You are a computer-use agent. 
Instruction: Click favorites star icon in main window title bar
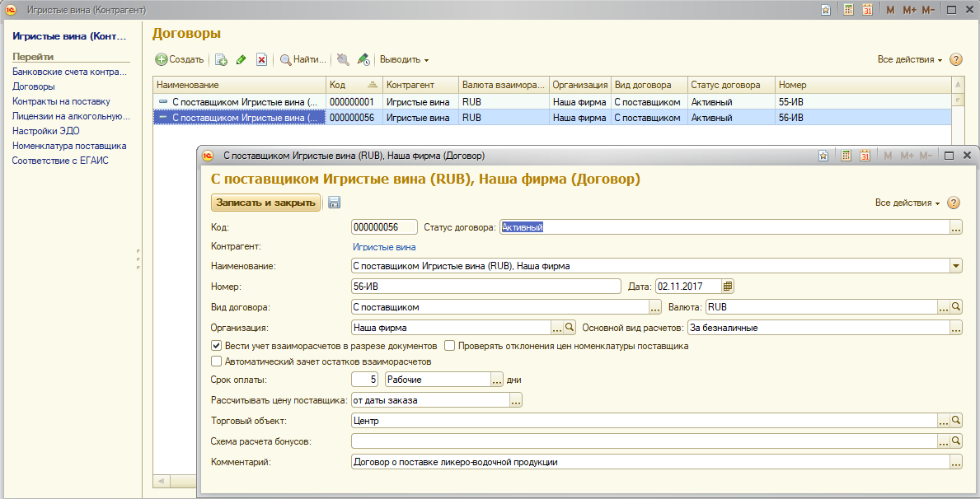826,10
